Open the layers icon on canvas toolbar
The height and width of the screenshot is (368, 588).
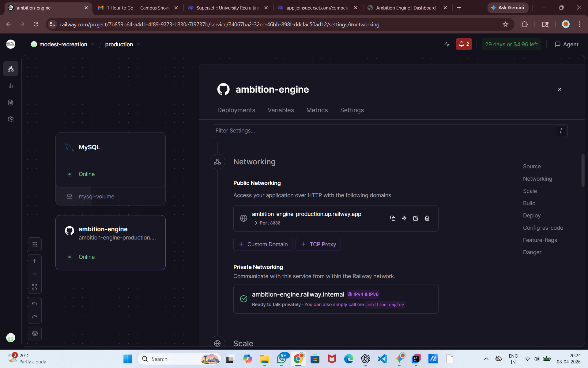click(x=35, y=333)
